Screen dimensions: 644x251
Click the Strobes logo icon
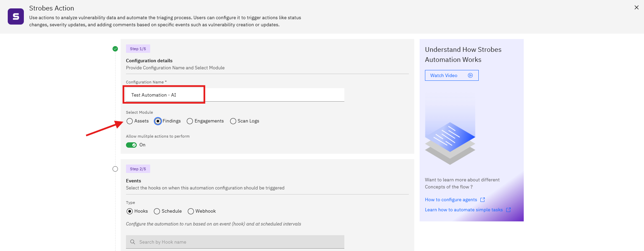pos(16,16)
